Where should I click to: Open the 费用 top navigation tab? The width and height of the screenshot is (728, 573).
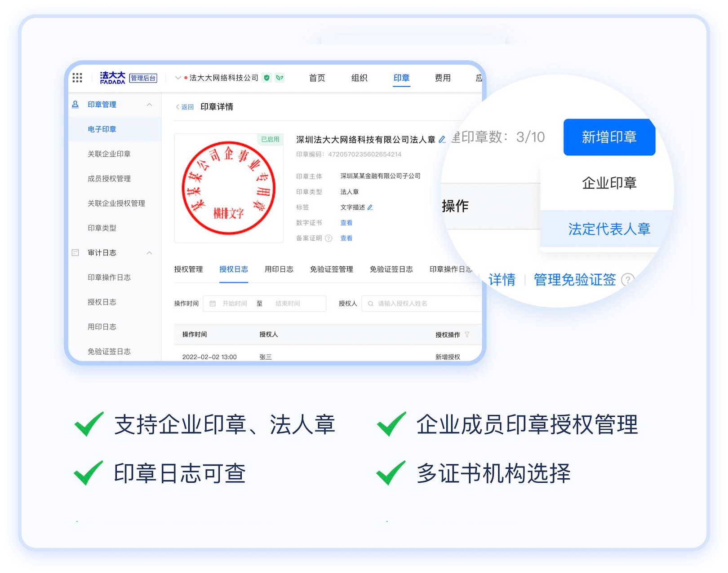pos(443,78)
